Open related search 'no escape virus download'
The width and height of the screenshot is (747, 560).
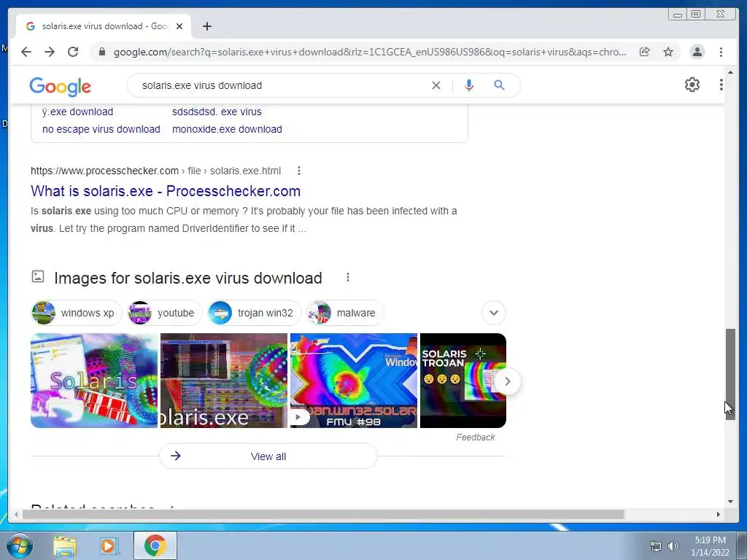click(x=101, y=129)
